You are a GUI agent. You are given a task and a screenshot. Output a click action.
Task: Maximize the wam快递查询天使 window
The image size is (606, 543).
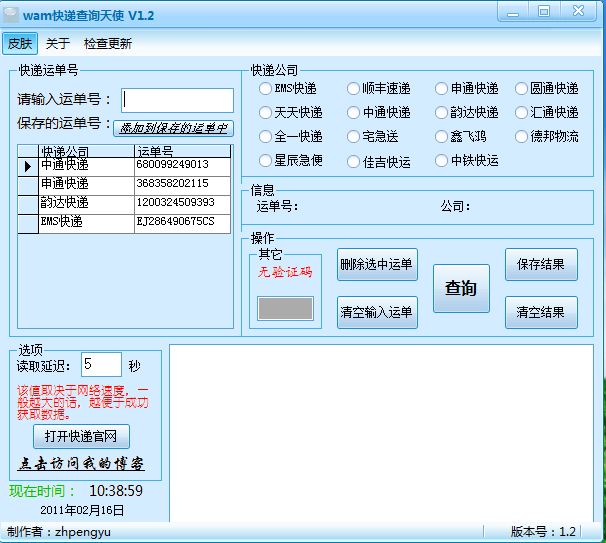point(544,12)
